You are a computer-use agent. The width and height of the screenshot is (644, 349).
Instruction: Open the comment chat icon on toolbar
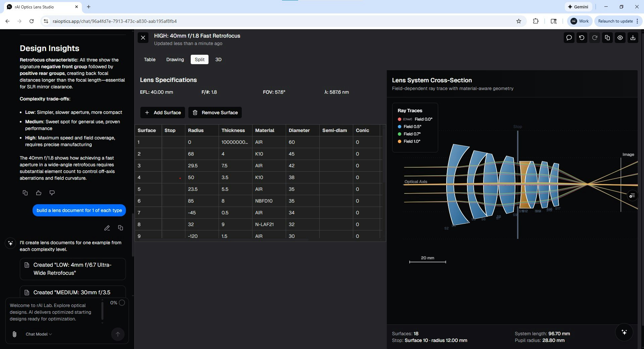(x=568, y=38)
